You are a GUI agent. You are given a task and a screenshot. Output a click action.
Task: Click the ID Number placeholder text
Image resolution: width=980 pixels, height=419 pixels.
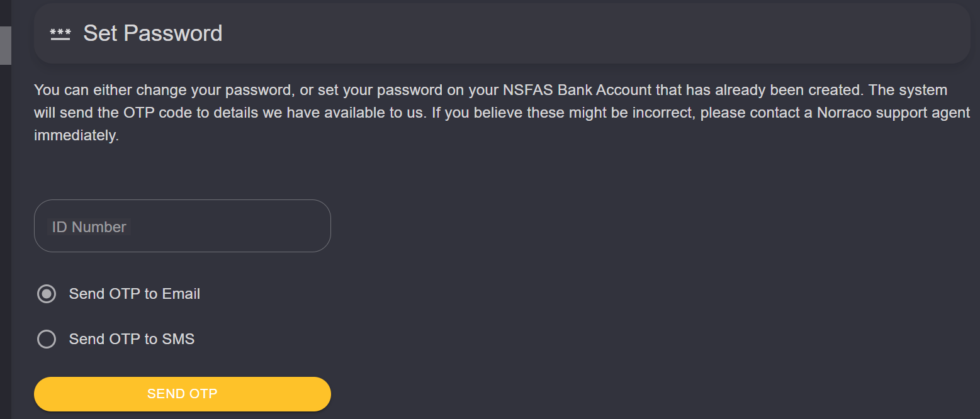pos(89,227)
